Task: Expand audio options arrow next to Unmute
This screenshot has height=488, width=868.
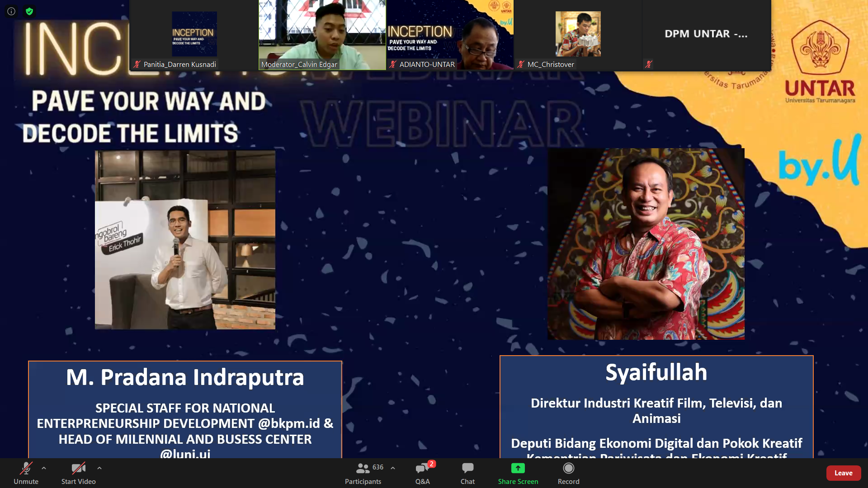Action: tap(44, 468)
